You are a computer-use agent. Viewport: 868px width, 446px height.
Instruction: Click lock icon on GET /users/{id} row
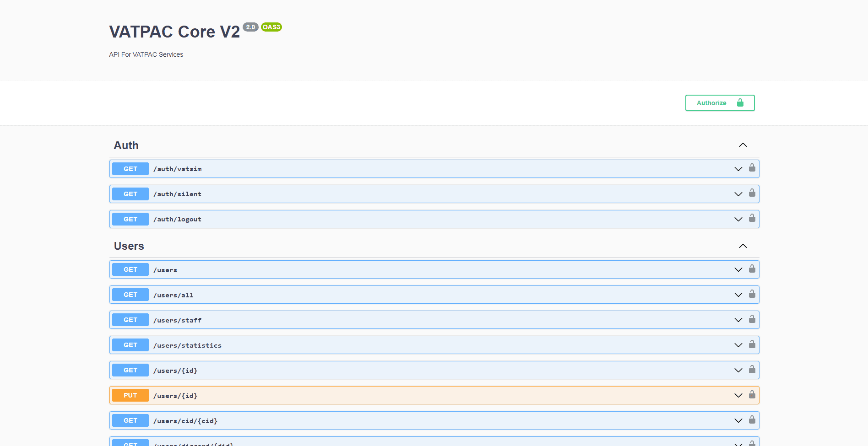coord(752,369)
